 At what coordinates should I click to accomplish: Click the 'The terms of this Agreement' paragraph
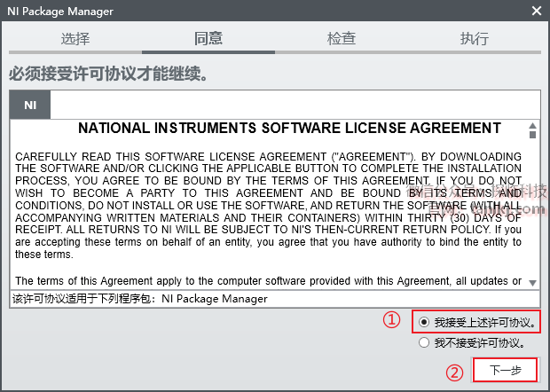coord(268,281)
